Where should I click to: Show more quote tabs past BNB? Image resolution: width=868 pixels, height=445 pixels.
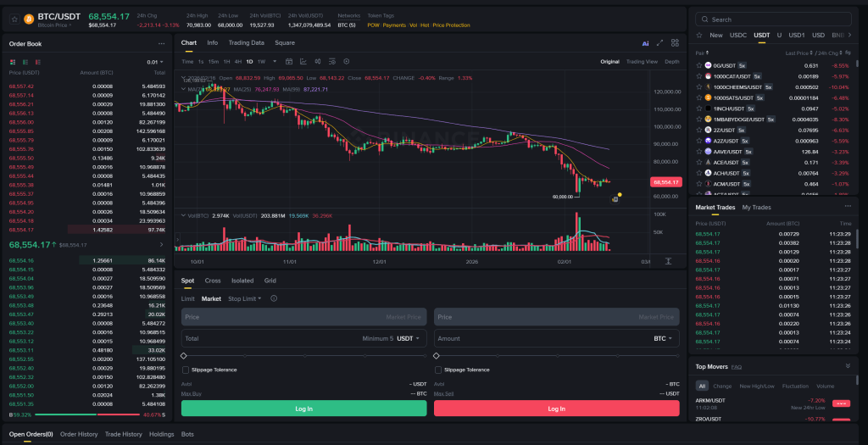click(x=849, y=35)
